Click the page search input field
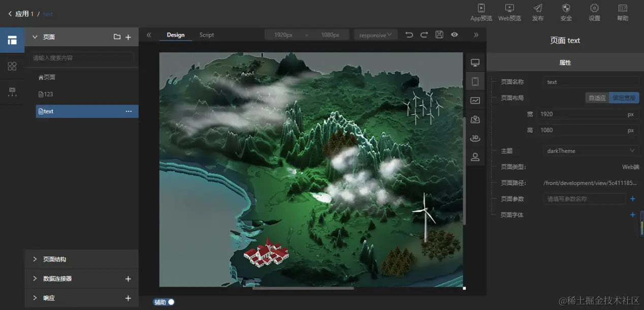644x310 pixels. [x=81, y=58]
